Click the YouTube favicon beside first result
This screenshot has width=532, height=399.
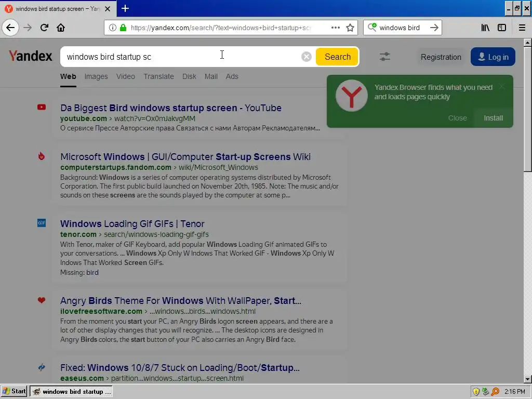click(x=42, y=107)
